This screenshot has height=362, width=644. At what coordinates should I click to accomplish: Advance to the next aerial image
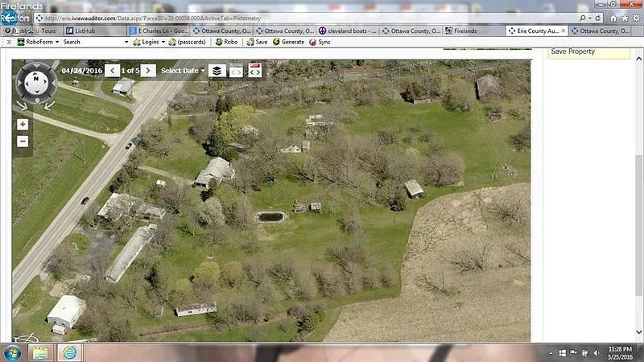point(148,71)
